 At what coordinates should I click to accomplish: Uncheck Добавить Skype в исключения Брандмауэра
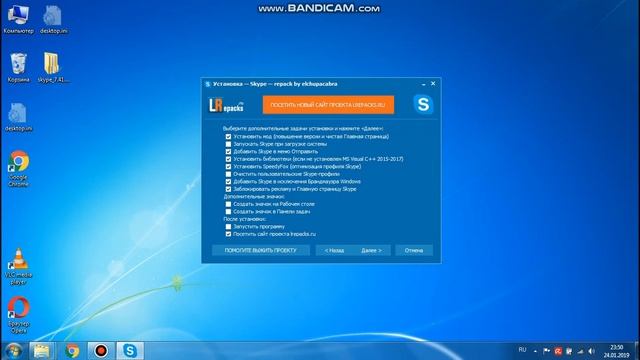(x=228, y=182)
